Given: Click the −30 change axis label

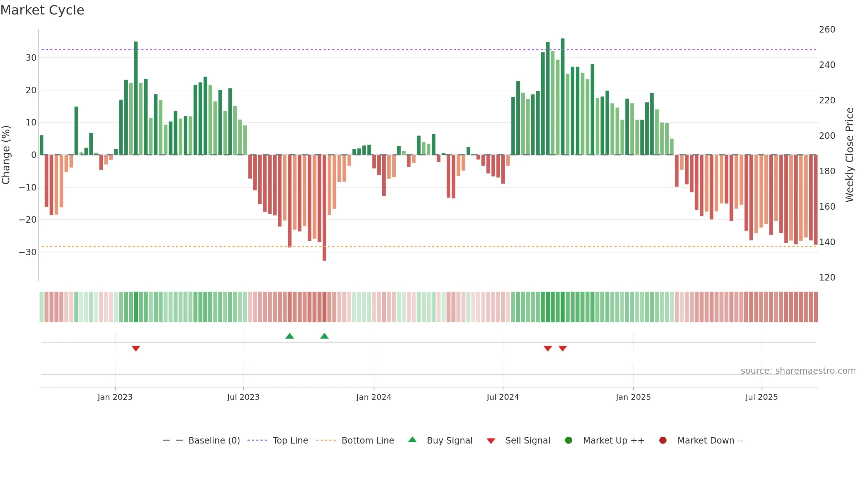Looking at the screenshot, I should tap(28, 252).
